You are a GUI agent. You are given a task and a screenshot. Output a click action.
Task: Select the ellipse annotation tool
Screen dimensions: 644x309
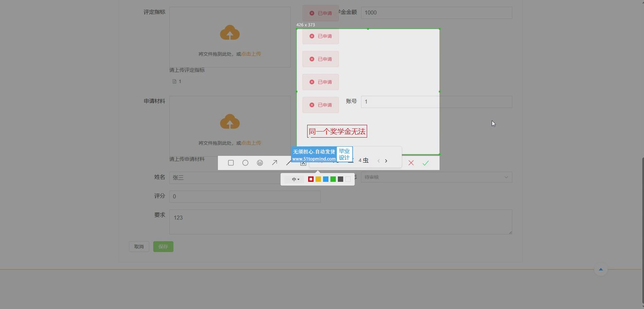245,163
